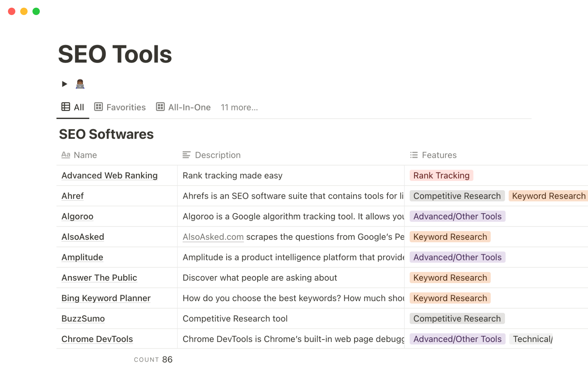Click the count 86 at the table bottom
This screenshot has width=588, height=368.
click(168, 359)
